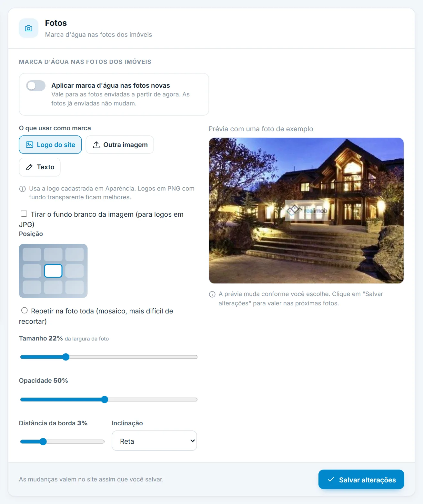Check the remove white background option
Screen dimensions: 423x504
[x=24, y=213]
